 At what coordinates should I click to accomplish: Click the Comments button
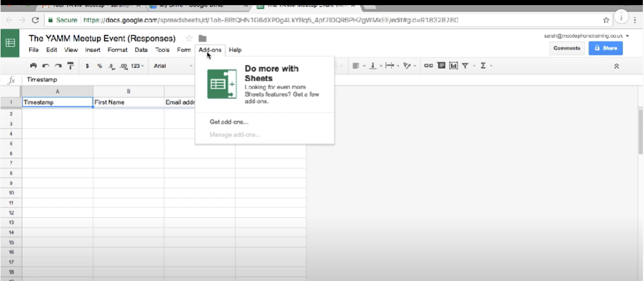(567, 48)
